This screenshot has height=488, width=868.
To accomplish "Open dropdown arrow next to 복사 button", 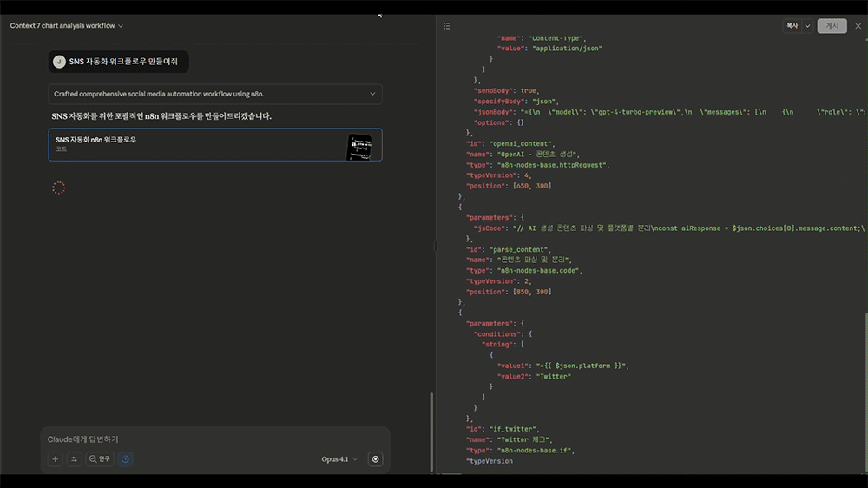I will pos(807,26).
